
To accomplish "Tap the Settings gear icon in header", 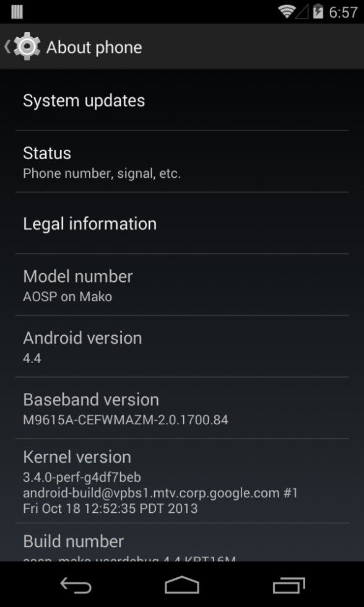I will point(27,46).
